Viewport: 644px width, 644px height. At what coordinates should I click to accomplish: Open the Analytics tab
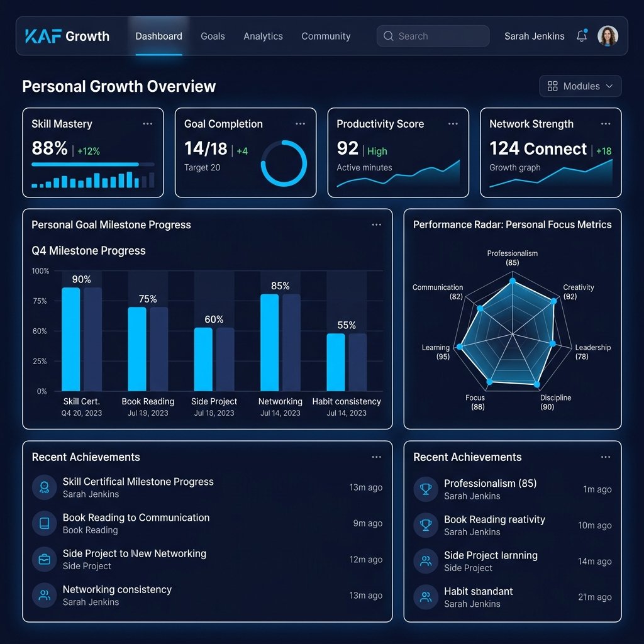point(264,36)
